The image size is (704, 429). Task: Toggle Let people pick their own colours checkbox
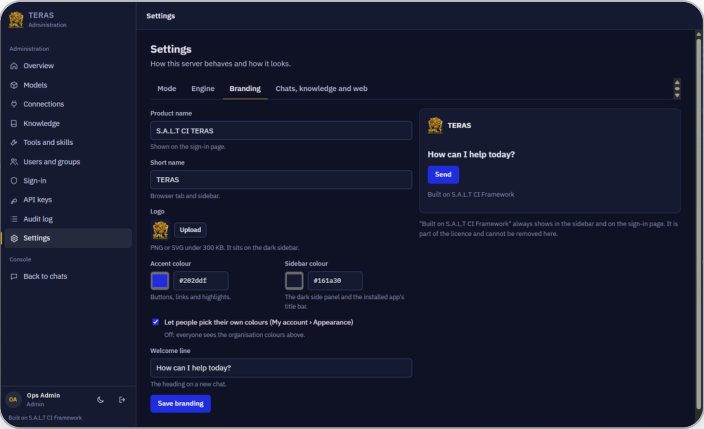coord(155,322)
